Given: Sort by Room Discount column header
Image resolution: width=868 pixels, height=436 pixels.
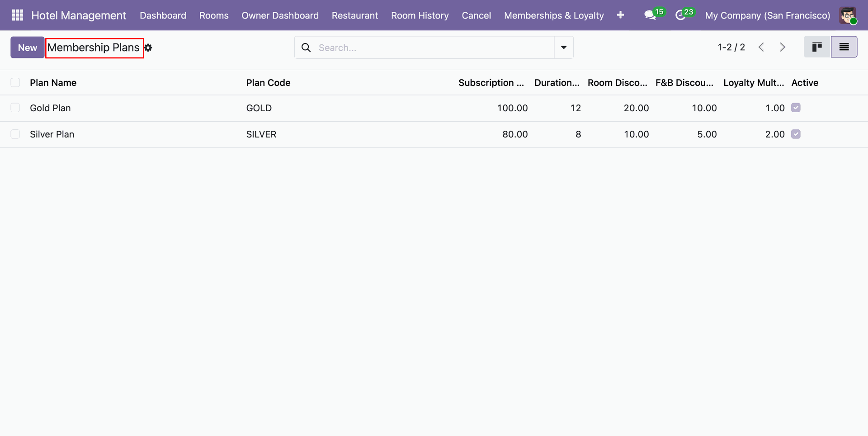Looking at the screenshot, I should 617,83.
